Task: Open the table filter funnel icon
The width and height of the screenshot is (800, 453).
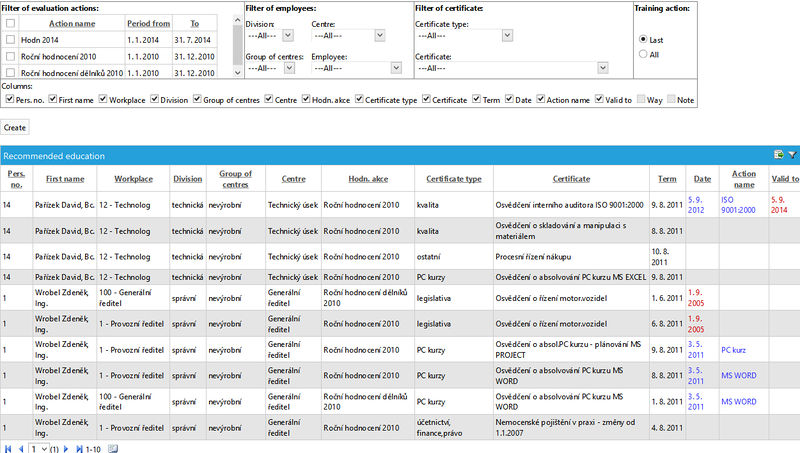Action: tap(792, 155)
